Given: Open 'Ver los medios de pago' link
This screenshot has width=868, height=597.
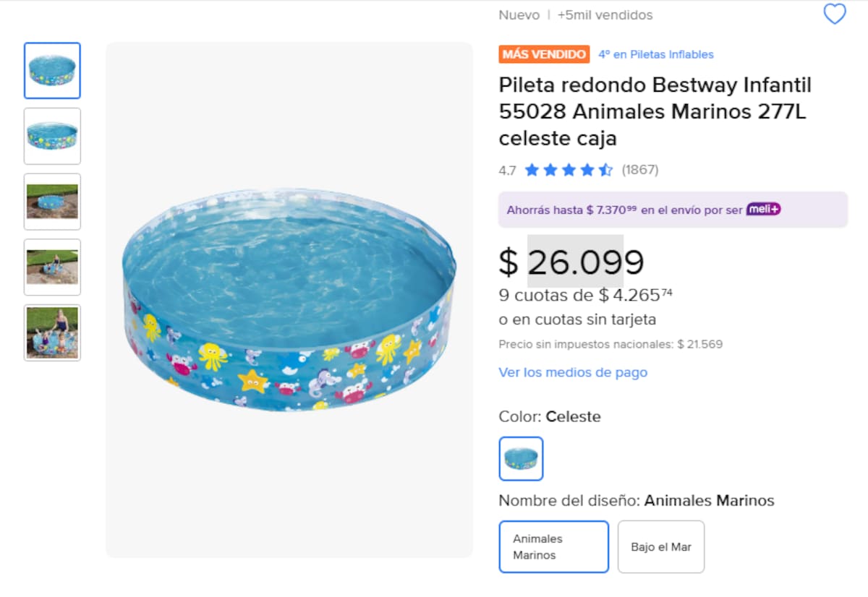Looking at the screenshot, I should [x=573, y=372].
